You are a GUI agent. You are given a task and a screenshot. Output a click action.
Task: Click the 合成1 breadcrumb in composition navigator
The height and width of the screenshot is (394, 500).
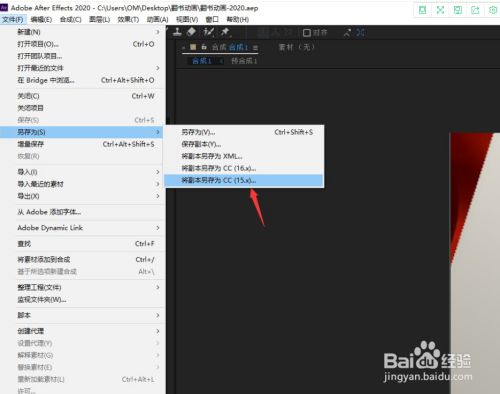click(x=202, y=61)
